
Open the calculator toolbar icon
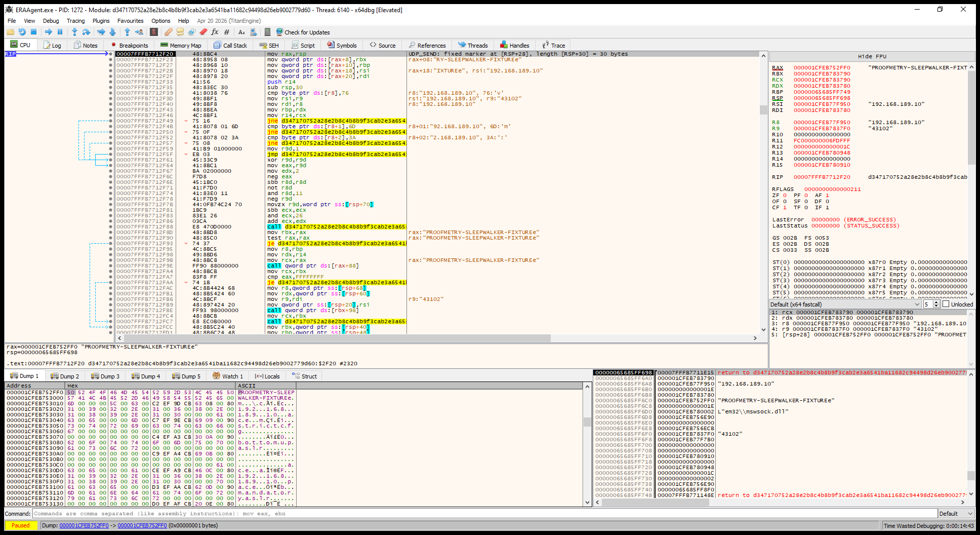pos(267,32)
